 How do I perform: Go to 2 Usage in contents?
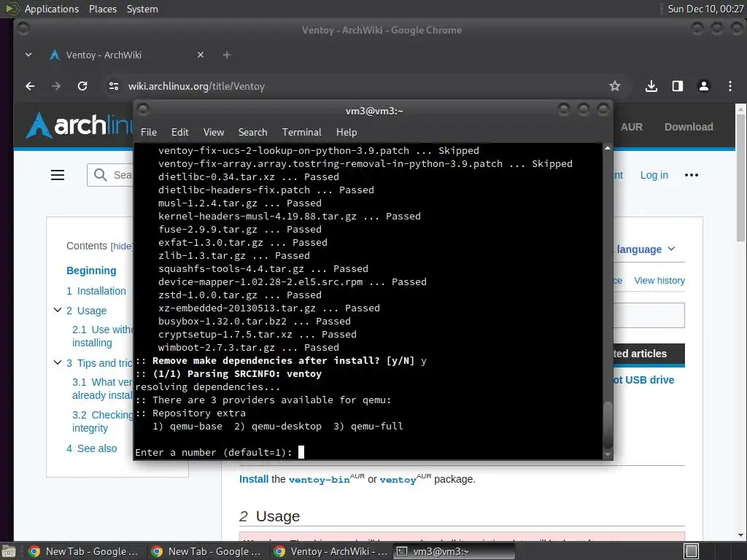coord(87,311)
